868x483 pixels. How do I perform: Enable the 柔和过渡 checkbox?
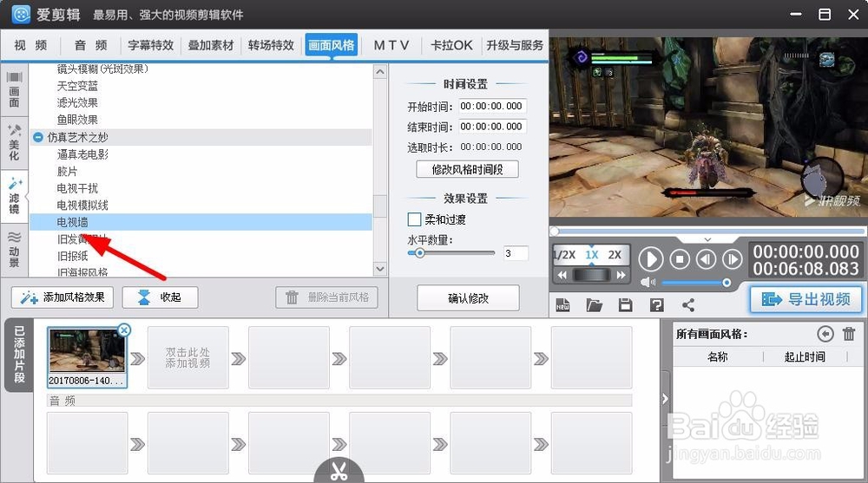414,219
